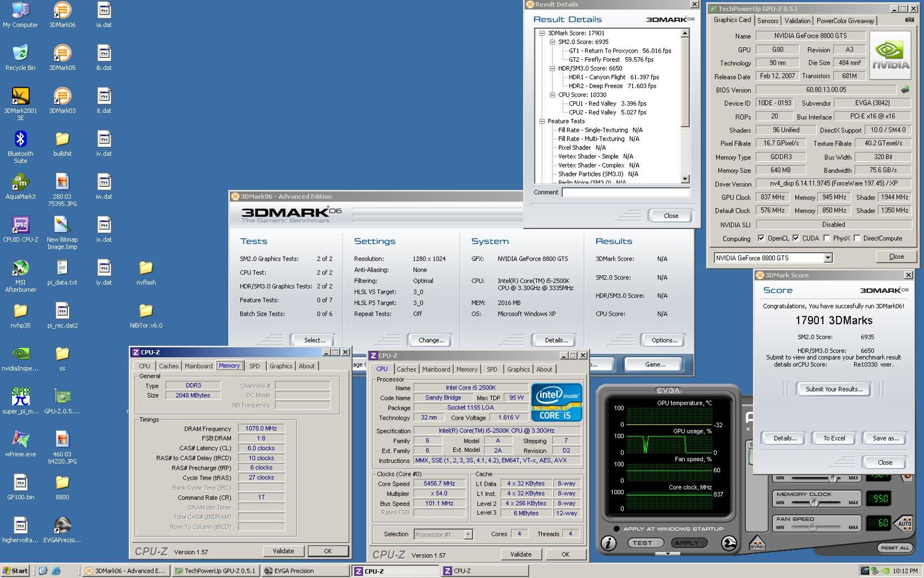Toggle the DirectCompute checkbox in GPU-Z
The image size is (924, 578).
coord(857,238)
